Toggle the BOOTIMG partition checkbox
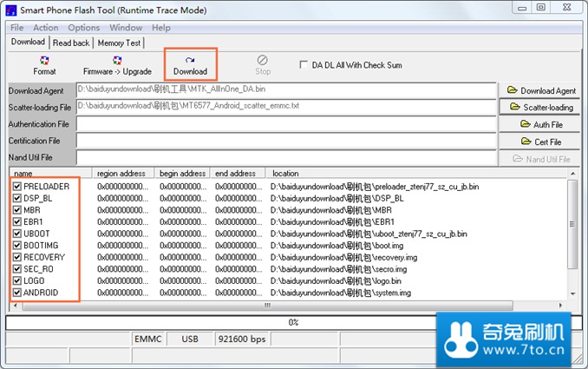 tap(16, 245)
